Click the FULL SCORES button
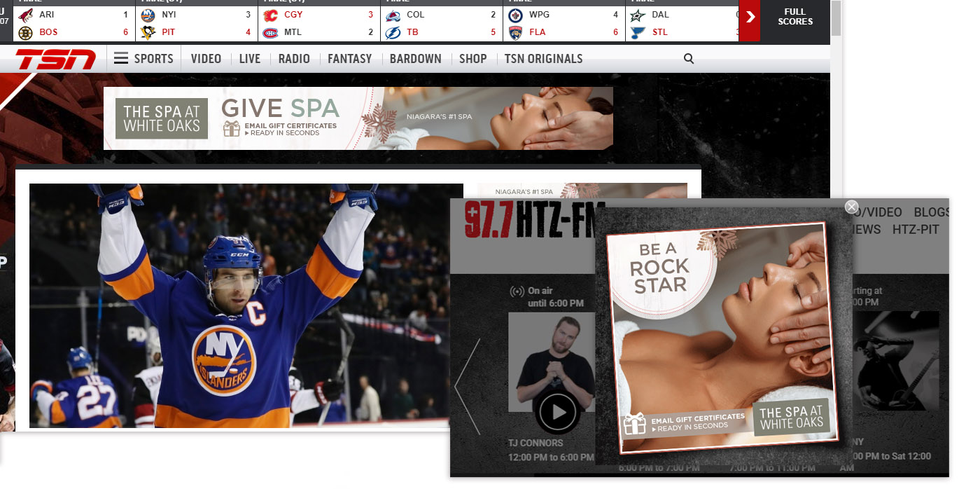The image size is (980, 489). pos(794,17)
